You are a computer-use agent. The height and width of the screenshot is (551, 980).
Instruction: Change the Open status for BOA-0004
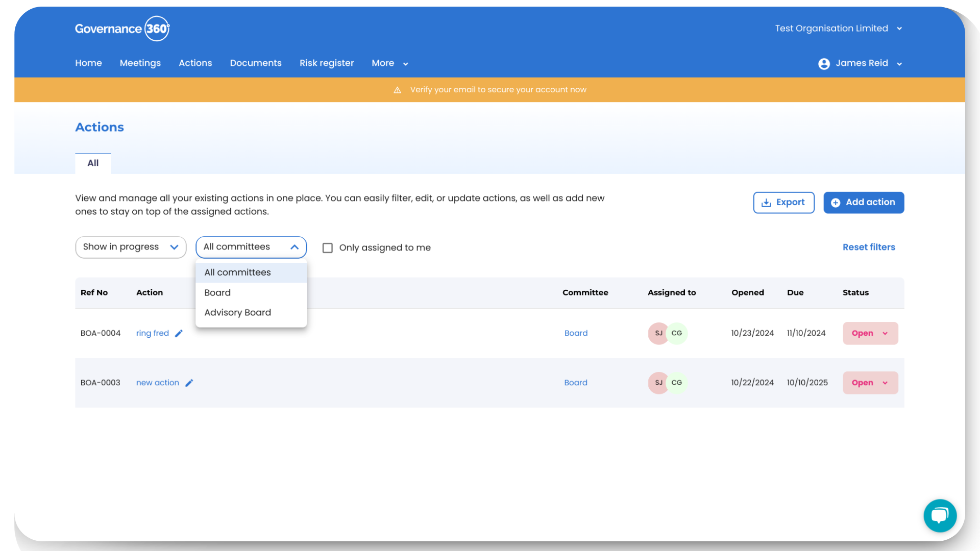870,333
